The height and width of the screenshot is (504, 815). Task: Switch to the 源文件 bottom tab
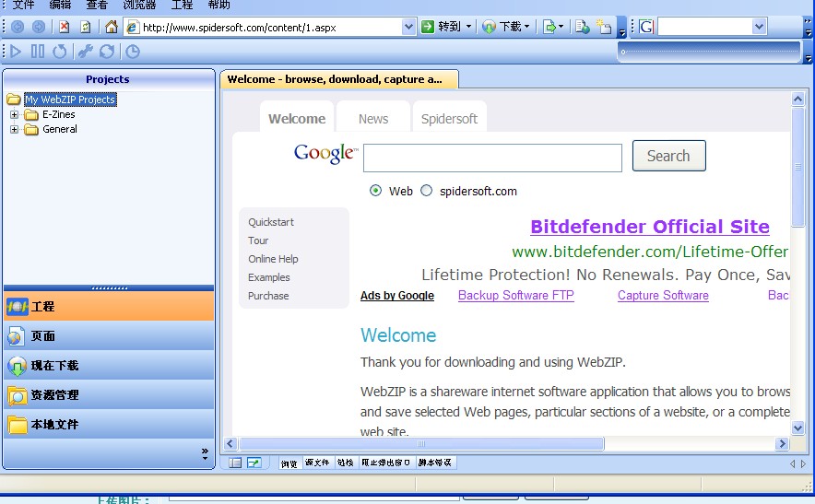pos(317,463)
